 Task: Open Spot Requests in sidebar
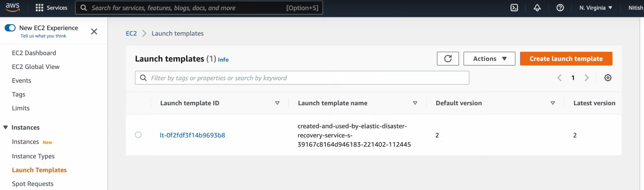(33, 184)
